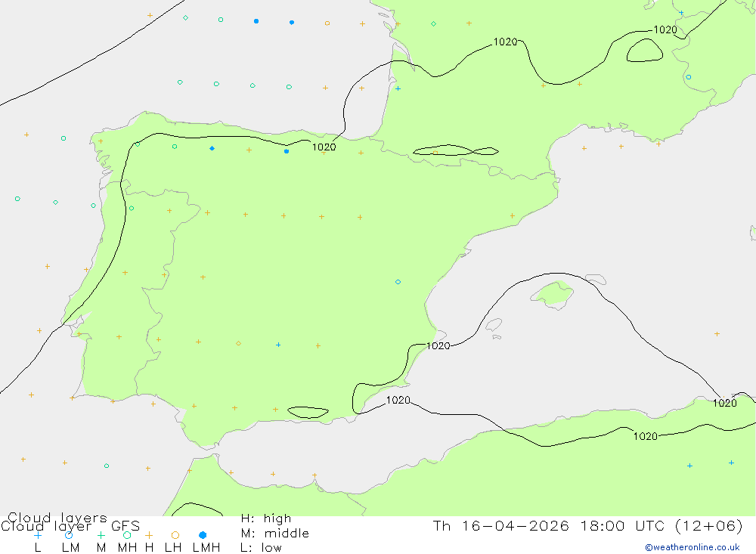Click the blue plus marker on the French Biscay coast

[x=398, y=88]
